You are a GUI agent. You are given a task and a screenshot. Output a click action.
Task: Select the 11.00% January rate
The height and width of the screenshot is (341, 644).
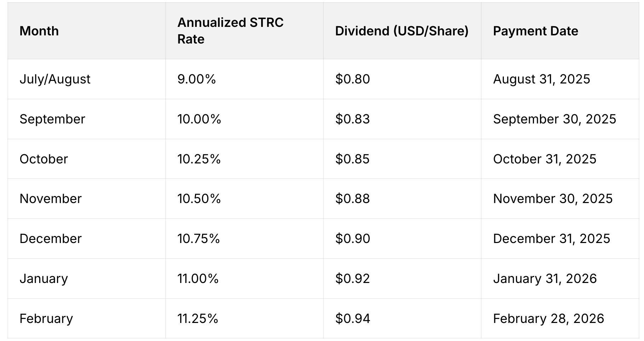pyautogui.click(x=198, y=278)
